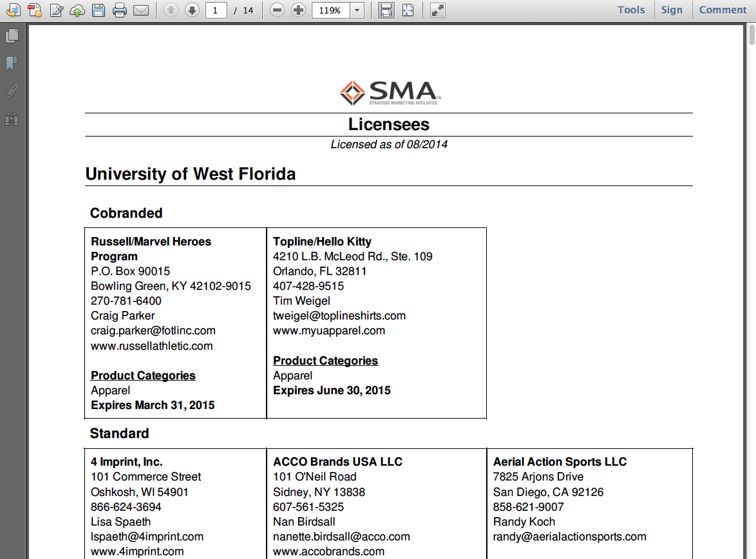Click the fit width scrolling icon
756x559 pixels.
click(386, 10)
